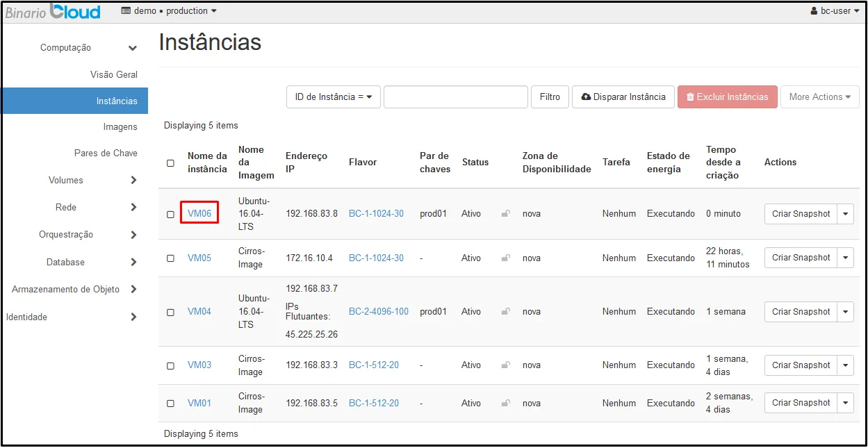Select the checkbox for VM03
This screenshot has height=448, width=868.
(x=170, y=365)
